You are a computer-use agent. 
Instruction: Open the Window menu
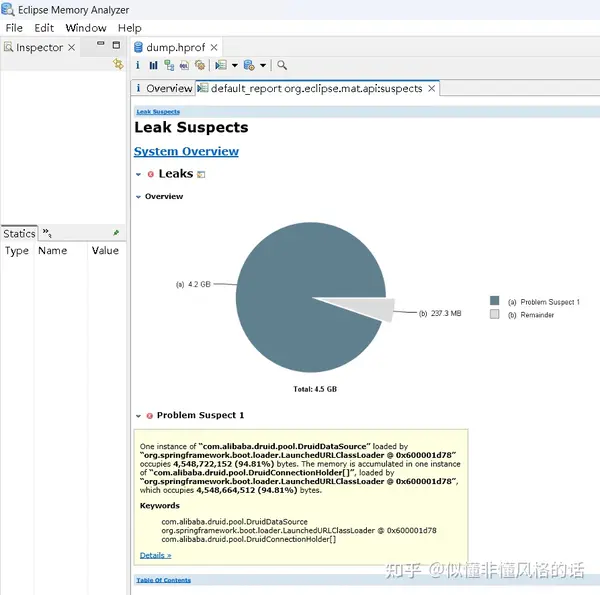86,28
